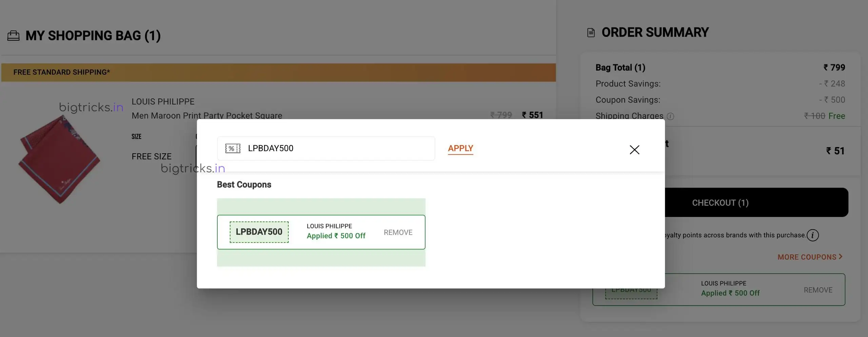
Task: Focus the coupon code input field
Action: (336, 148)
